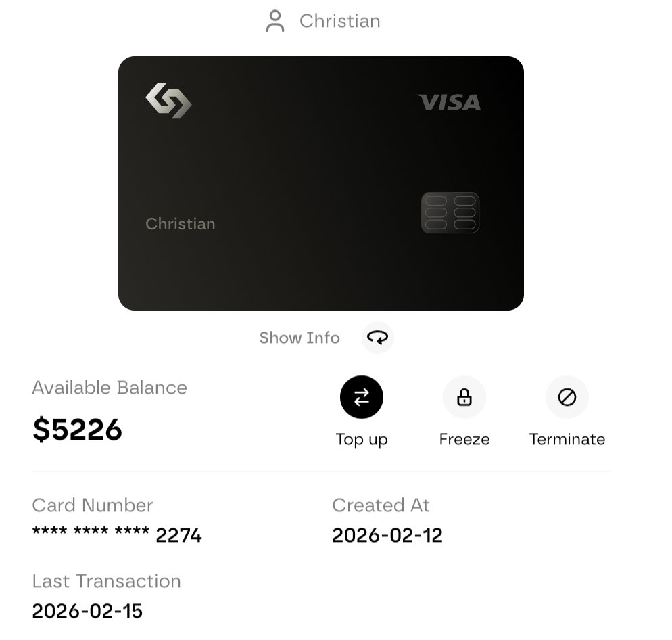
Task: Click the Top up text label
Action: click(x=362, y=439)
